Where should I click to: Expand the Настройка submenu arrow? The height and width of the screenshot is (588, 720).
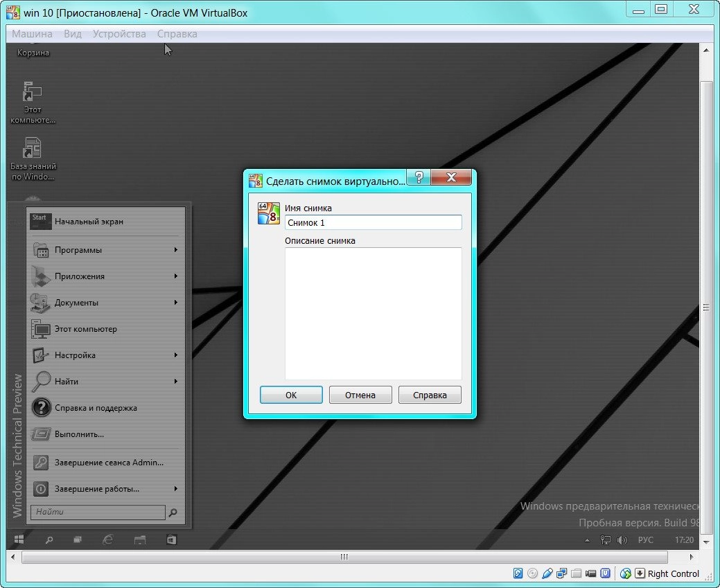click(x=176, y=355)
